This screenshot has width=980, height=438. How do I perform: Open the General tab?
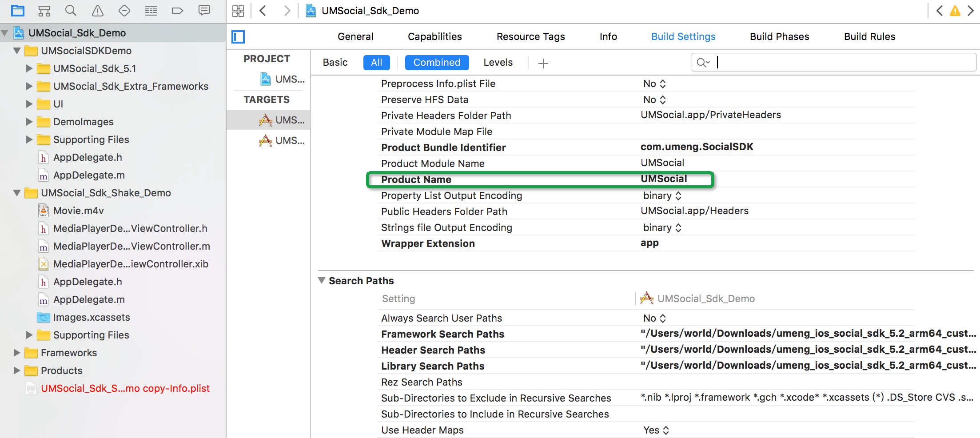point(355,37)
